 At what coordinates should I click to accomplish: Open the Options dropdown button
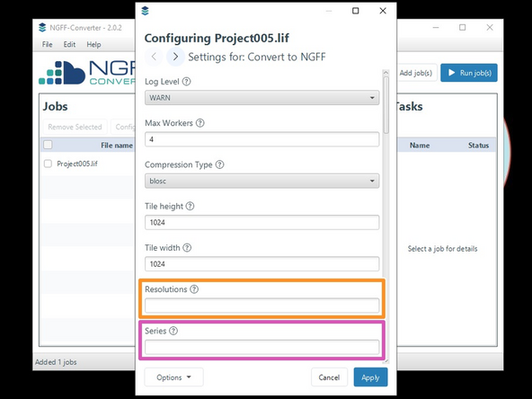[x=173, y=377]
